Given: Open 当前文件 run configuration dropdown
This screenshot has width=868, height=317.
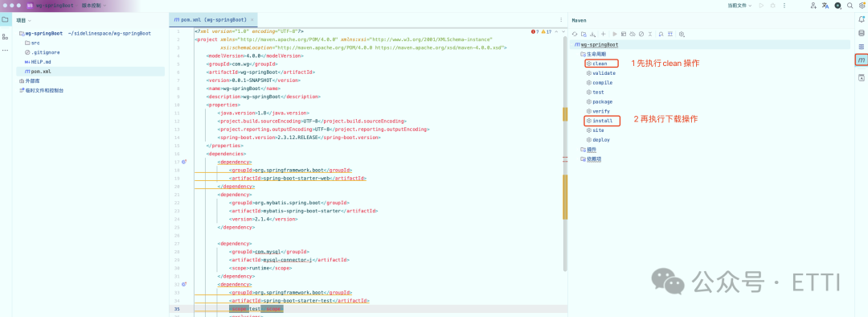Looking at the screenshot, I should (x=740, y=5).
